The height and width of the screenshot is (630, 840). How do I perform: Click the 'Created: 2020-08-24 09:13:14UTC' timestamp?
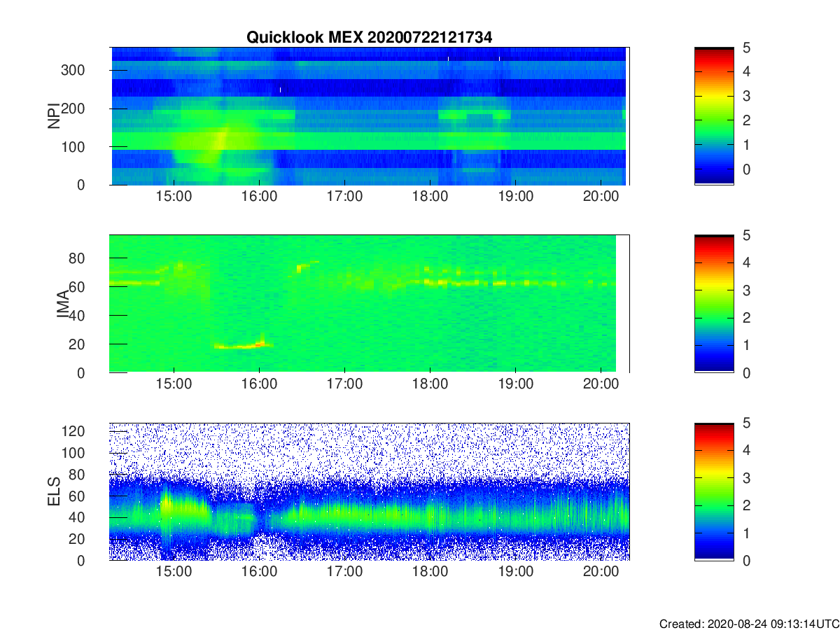[749, 624]
